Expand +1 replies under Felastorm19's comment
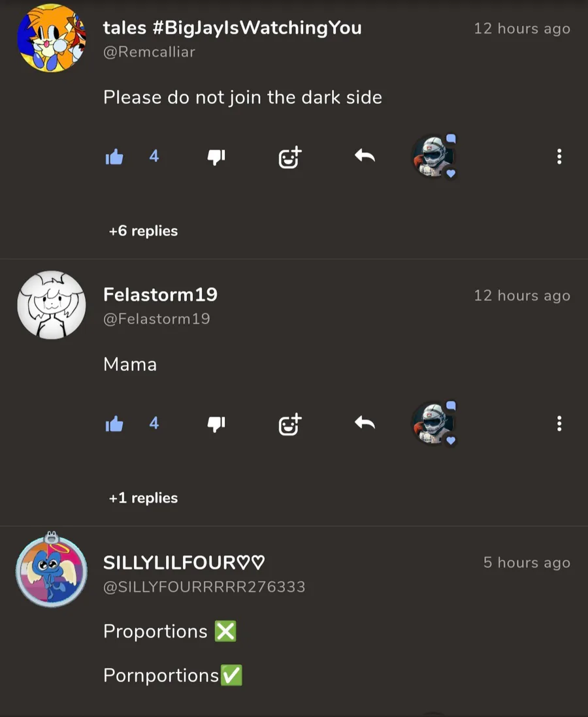This screenshot has width=588, height=717. click(143, 498)
